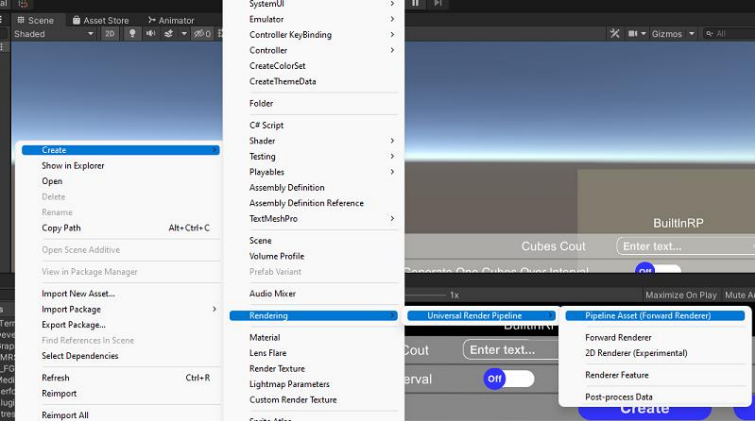Toggle the Off switch beside Interval

coord(508,379)
